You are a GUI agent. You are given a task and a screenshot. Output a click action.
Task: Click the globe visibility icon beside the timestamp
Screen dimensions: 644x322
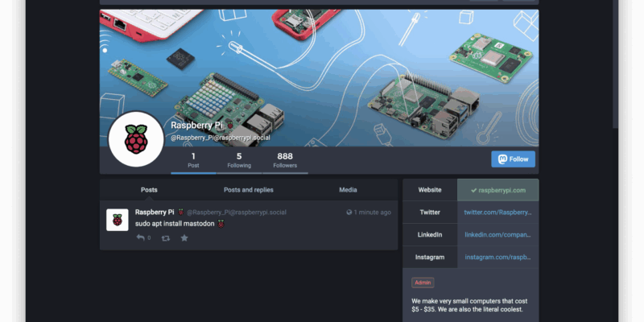coord(349,213)
